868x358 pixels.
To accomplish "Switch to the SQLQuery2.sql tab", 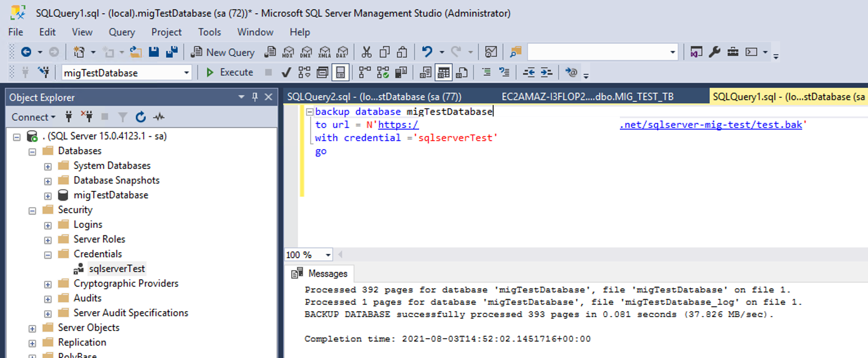I will point(374,97).
